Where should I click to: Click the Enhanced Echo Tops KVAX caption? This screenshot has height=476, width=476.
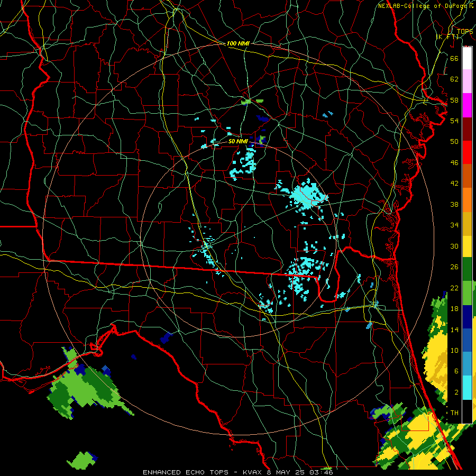pos(237,472)
